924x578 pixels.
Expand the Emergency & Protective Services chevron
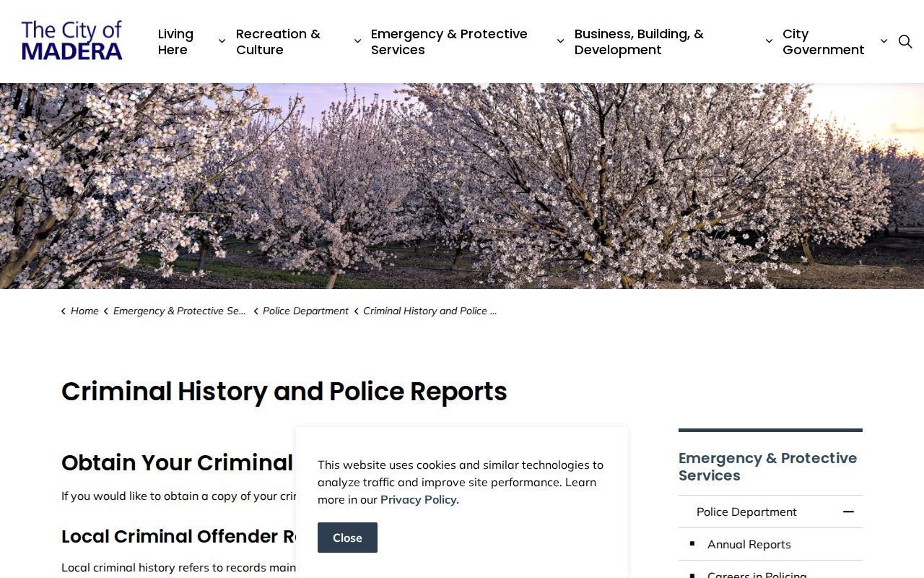(560, 41)
